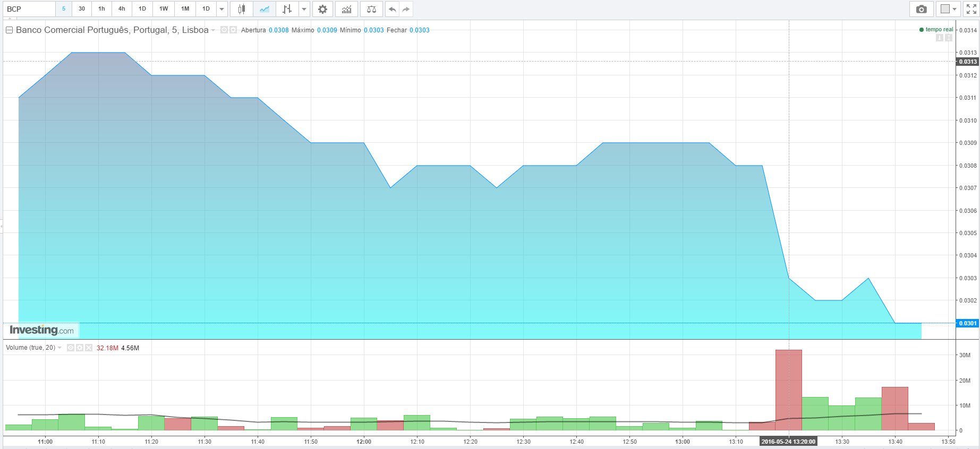
Task: Open the chart style dropdown arrow
Action: click(x=304, y=9)
